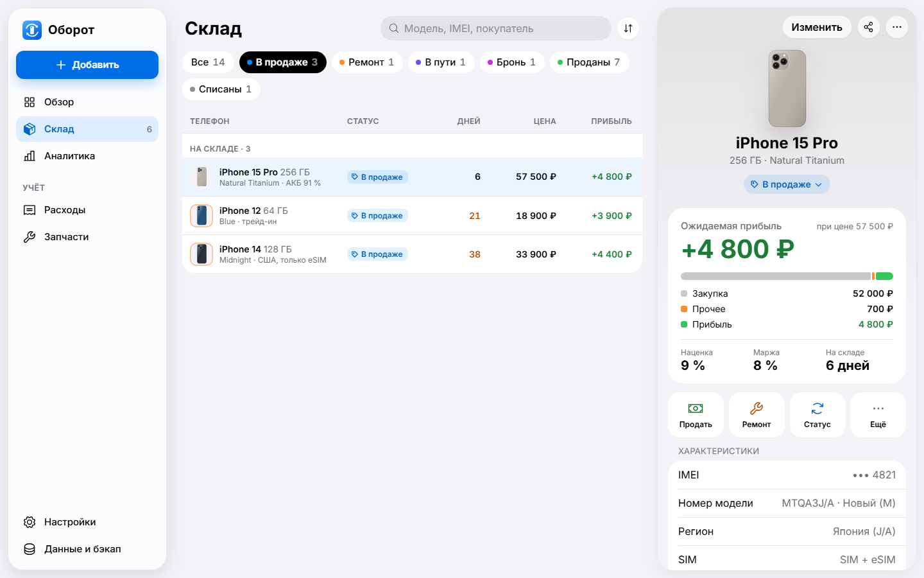
Task: Sort by the Телефон column header
Action: pyautogui.click(x=210, y=121)
